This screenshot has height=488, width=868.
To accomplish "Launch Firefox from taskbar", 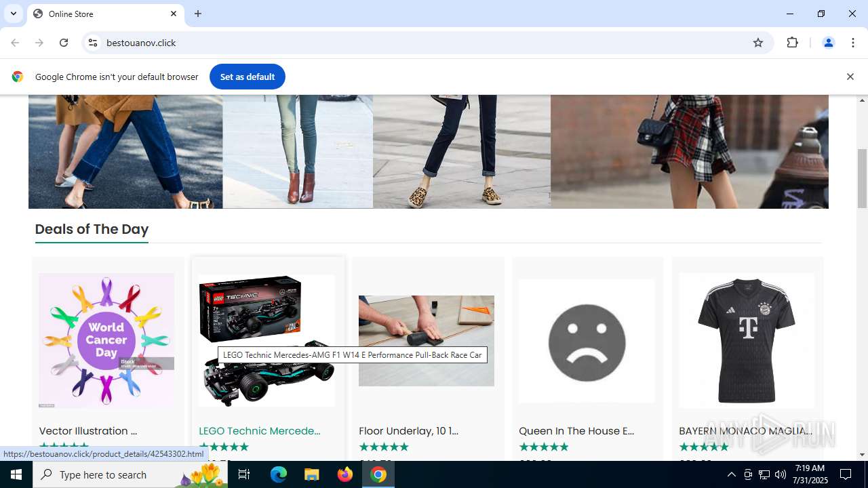I will click(x=345, y=474).
